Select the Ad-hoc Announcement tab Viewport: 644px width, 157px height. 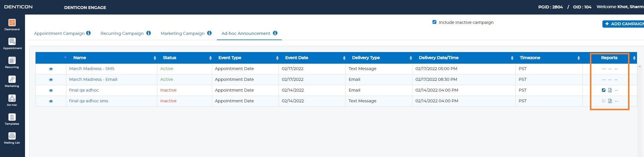pyautogui.click(x=246, y=33)
